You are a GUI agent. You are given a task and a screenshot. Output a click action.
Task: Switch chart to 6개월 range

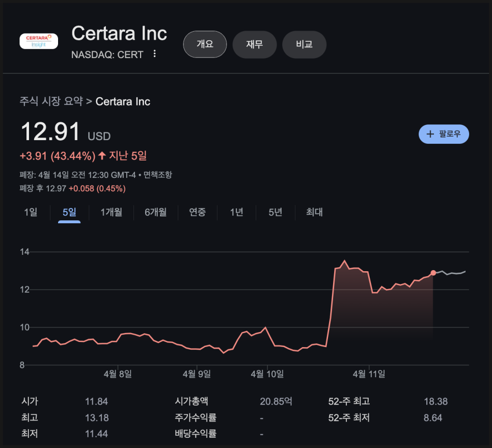point(156,212)
